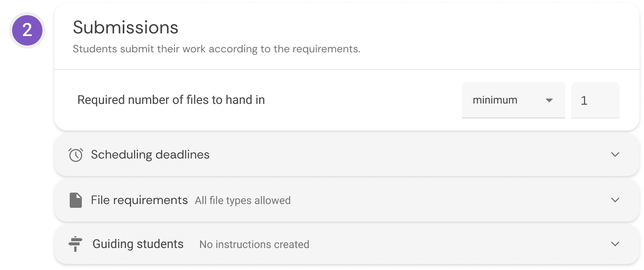
Task: Open the Guiding students section title
Action: click(x=138, y=244)
